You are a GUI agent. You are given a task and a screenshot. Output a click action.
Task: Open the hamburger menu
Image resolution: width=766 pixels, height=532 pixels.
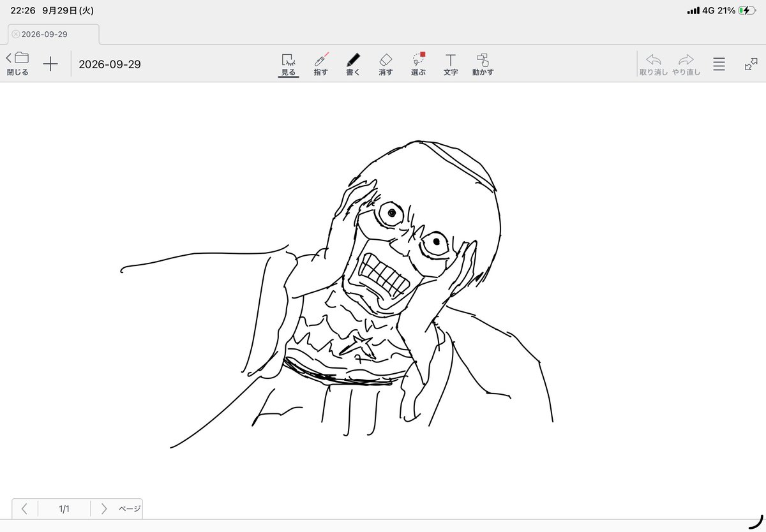pos(719,64)
